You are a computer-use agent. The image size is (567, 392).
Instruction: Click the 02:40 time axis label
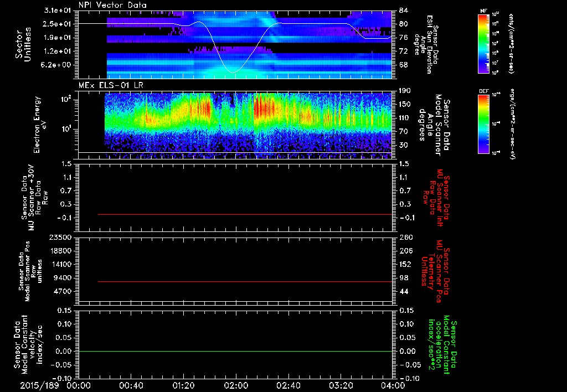point(288,385)
